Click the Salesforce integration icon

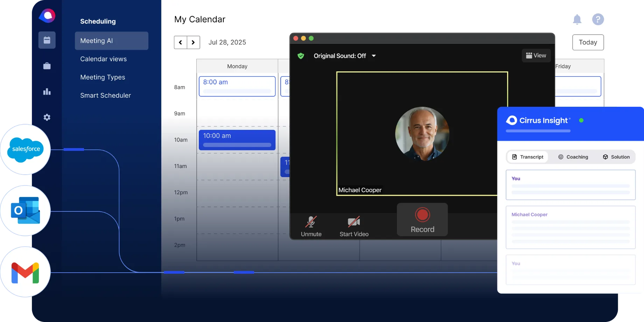pos(26,149)
